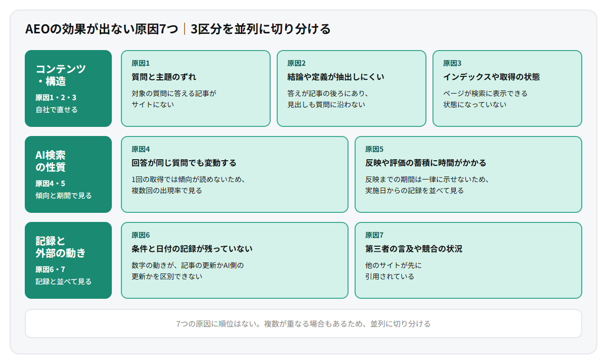Viewport: 607px width, 364px height.
Task: Select the text '原因1・2・3'
Action: coord(56,98)
